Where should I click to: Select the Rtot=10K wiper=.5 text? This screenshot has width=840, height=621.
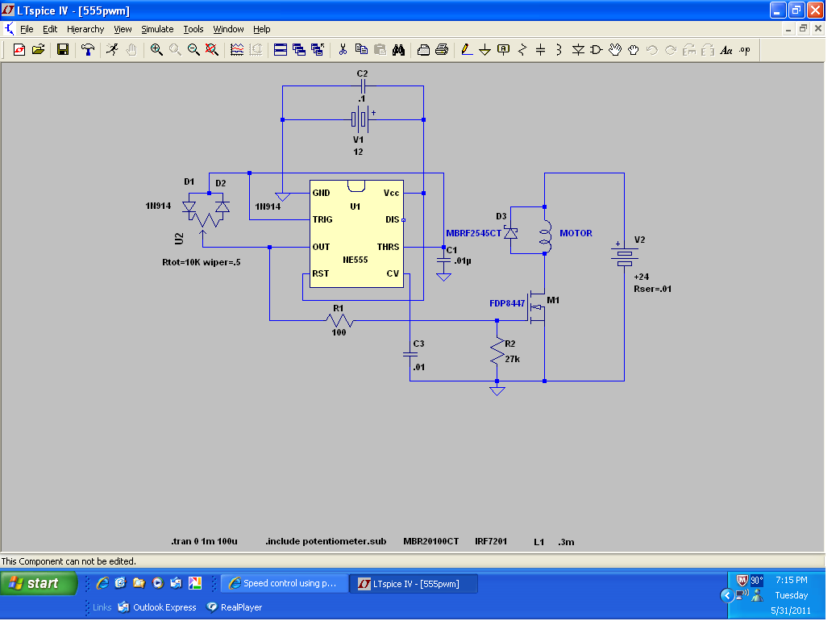(x=202, y=263)
